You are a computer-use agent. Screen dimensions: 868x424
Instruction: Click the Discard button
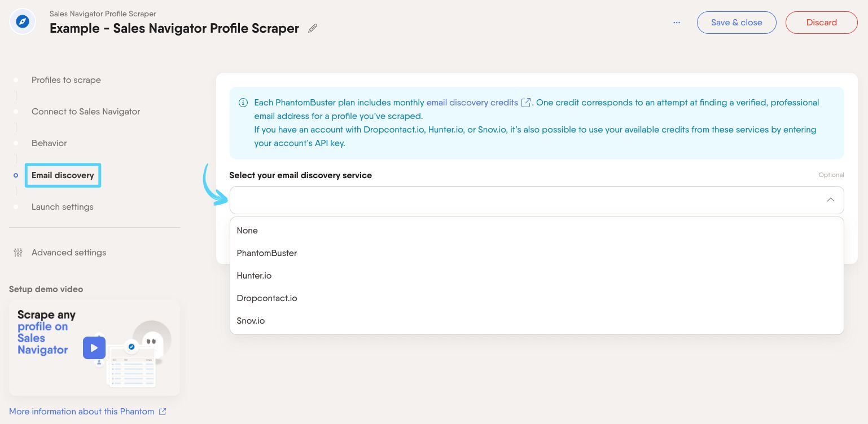pyautogui.click(x=821, y=23)
